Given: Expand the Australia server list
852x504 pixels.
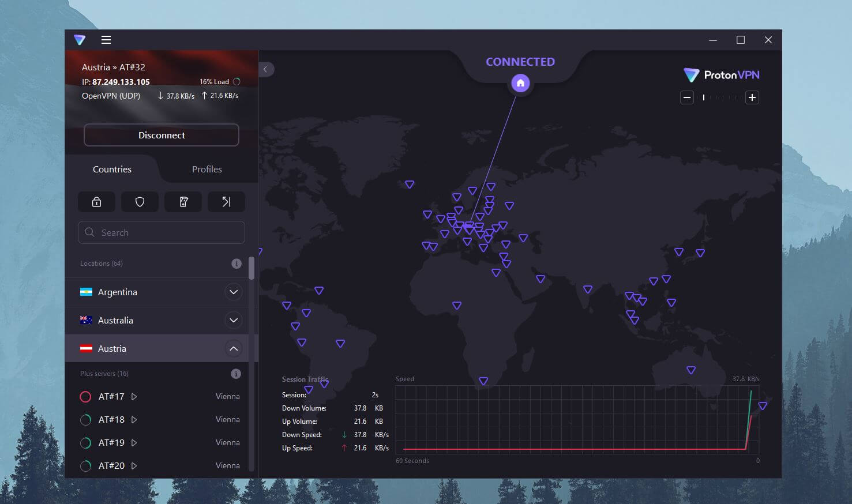Looking at the screenshot, I should (x=234, y=320).
